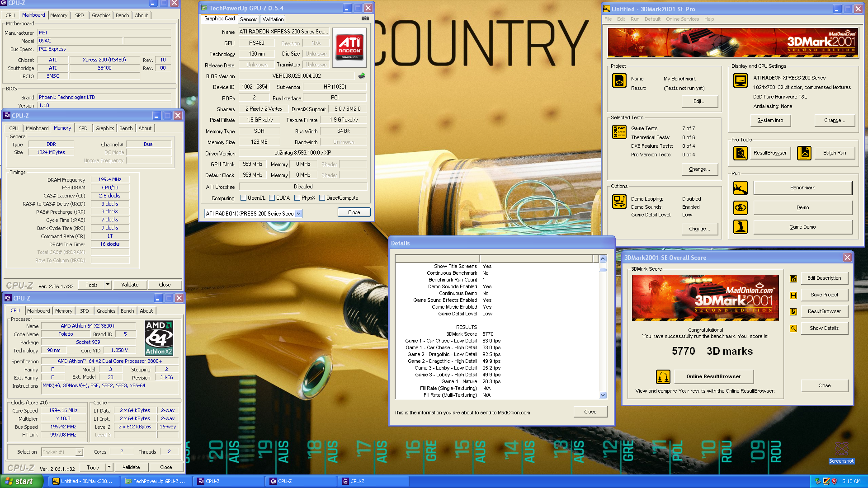Click the Online ResultBrowser icon
Viewport: 868px width, 488px height.
[x=663, y=376]
